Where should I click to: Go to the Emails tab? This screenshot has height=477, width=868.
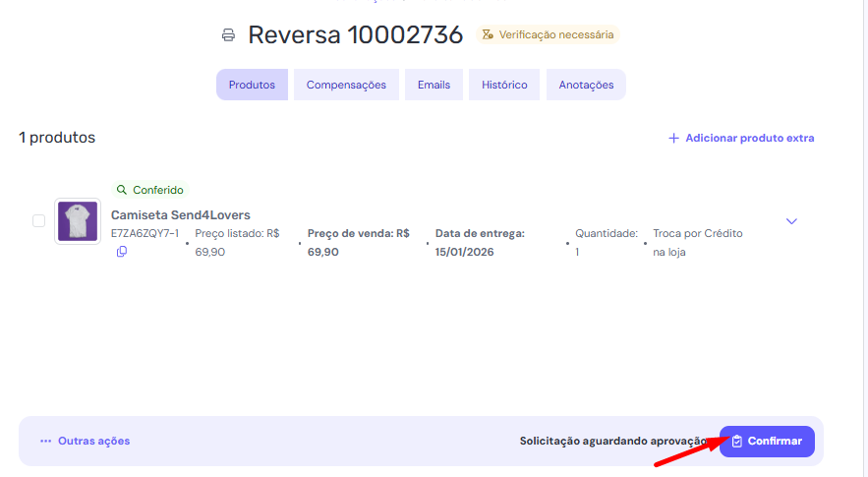434,85
